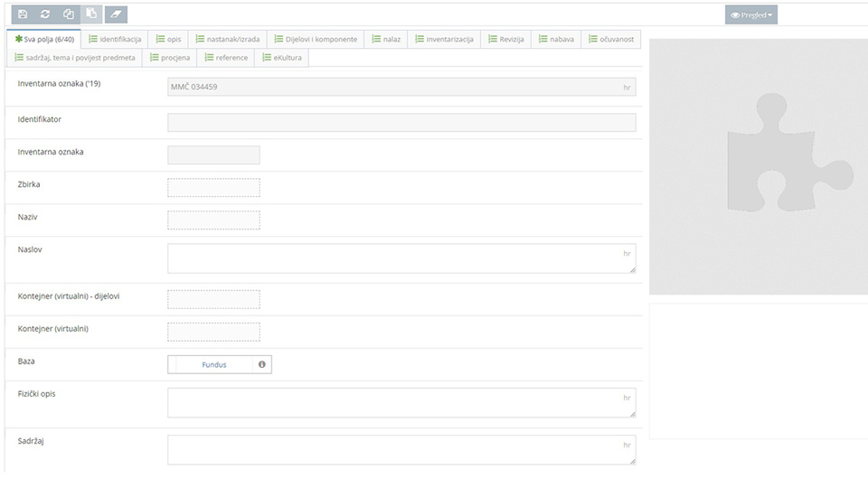Go to the Dijelovi i komponente tab
The width and height of the screenshot is (868, 488).
pos(316,39)
